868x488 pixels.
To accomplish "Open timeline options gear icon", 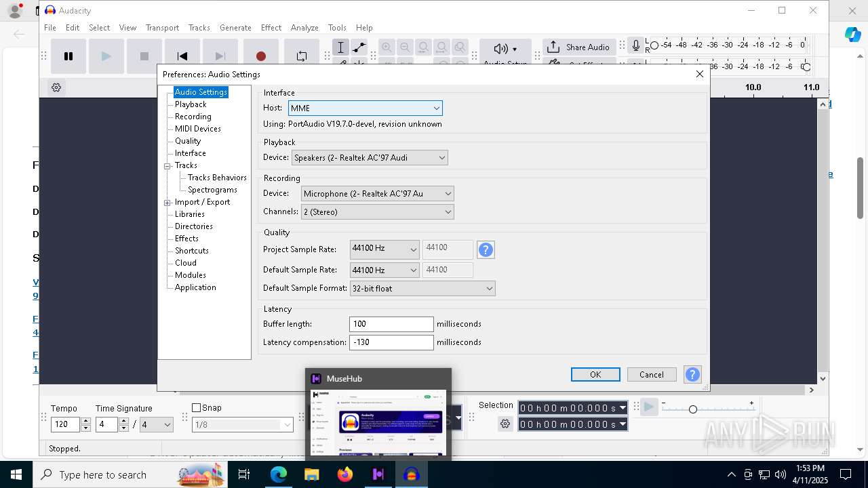I will [56, 87].
